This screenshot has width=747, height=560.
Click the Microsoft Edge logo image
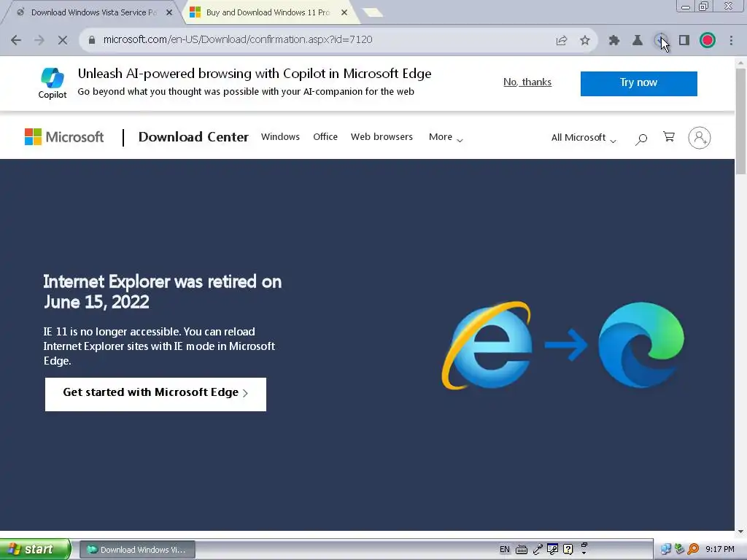coord(641,345)
